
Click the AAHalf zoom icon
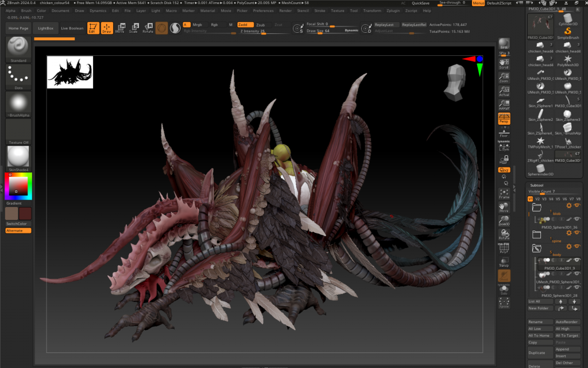pyautogui.click(x=504, y=103)
